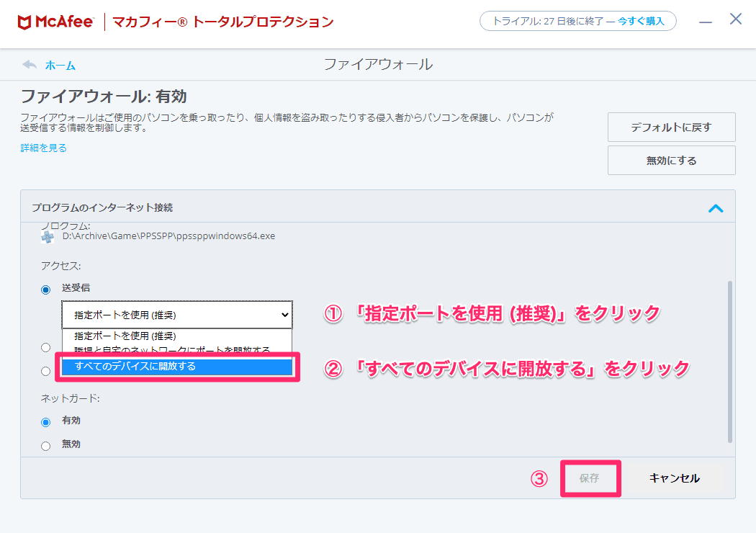
Task: Click the back arrow icon beside ホーム
Action: [30, 65]
